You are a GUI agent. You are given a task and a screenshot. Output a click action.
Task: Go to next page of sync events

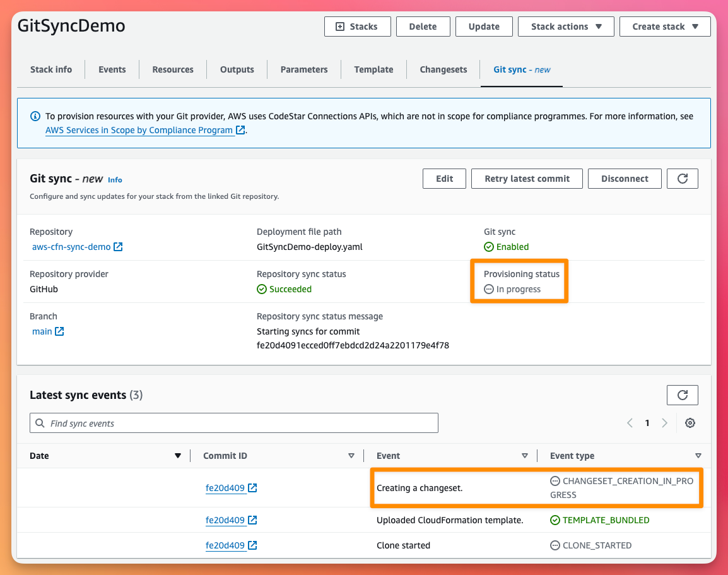tap(664, 423)
